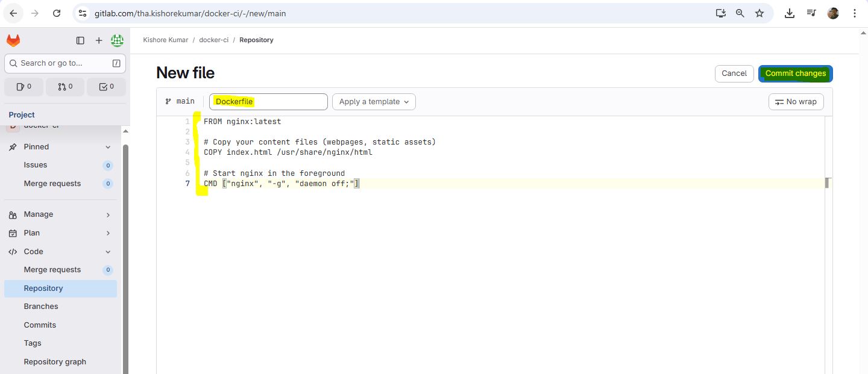Toggle the No wrap button
868x374 pixels.
796,102
